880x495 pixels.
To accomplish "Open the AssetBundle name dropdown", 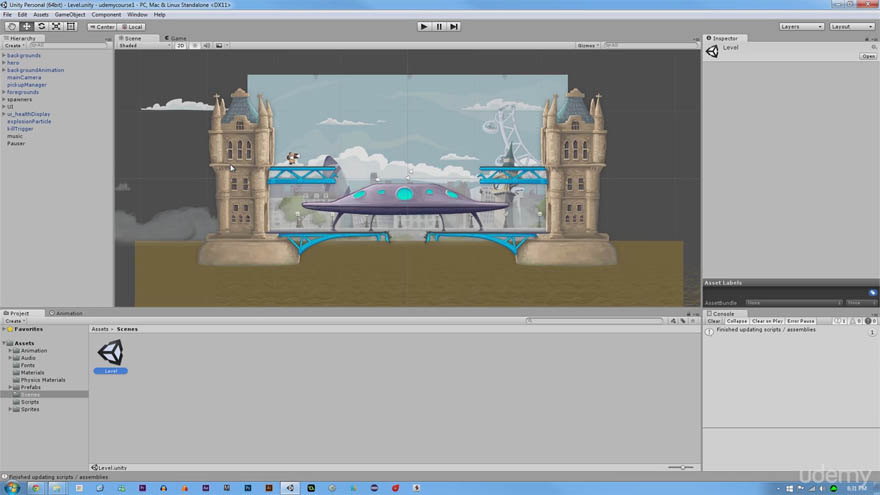I will (794, 302).
